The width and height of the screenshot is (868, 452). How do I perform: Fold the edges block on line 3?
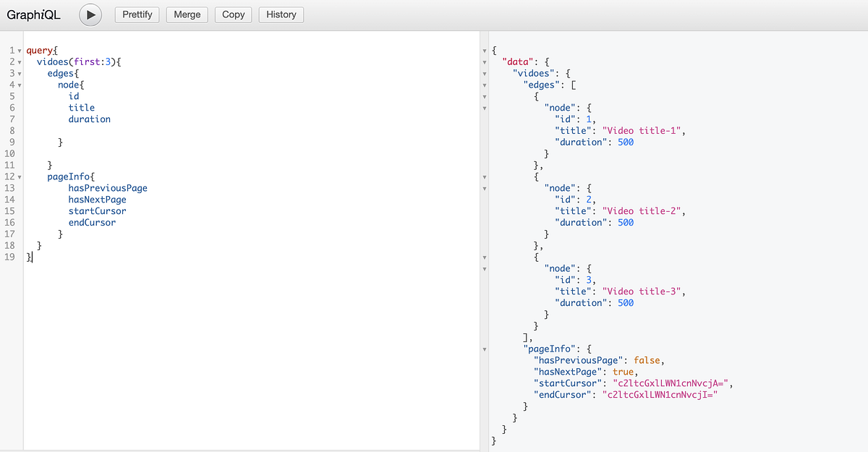click(19, 74)
